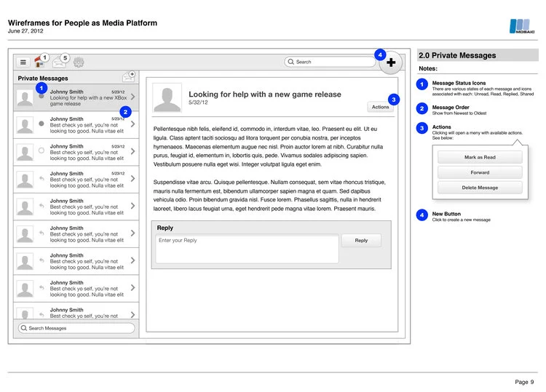546x392 pixels.
Task: Click the replied arrow icon on the dated 5/23/12 row
Action: pyautogui.click(x=41, y=178)
